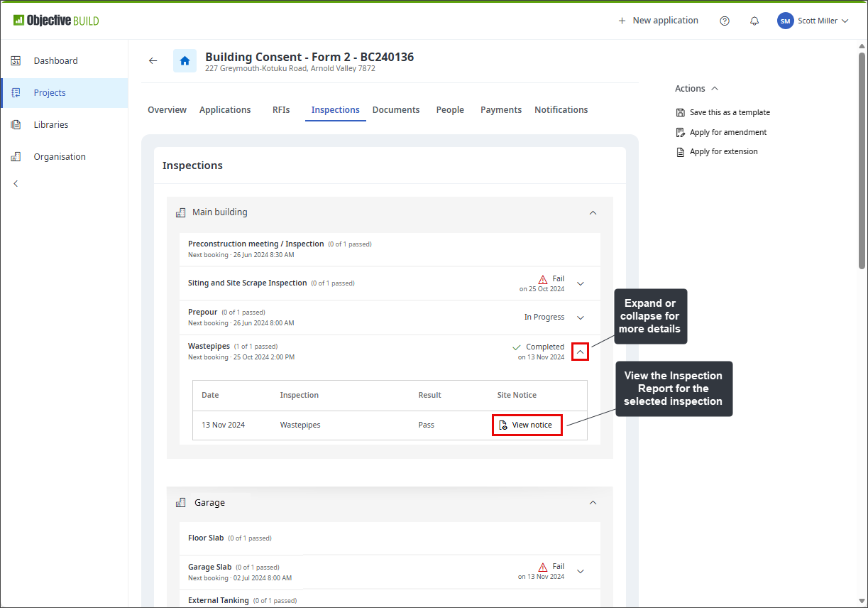Switch to the Payments tab

501,110
